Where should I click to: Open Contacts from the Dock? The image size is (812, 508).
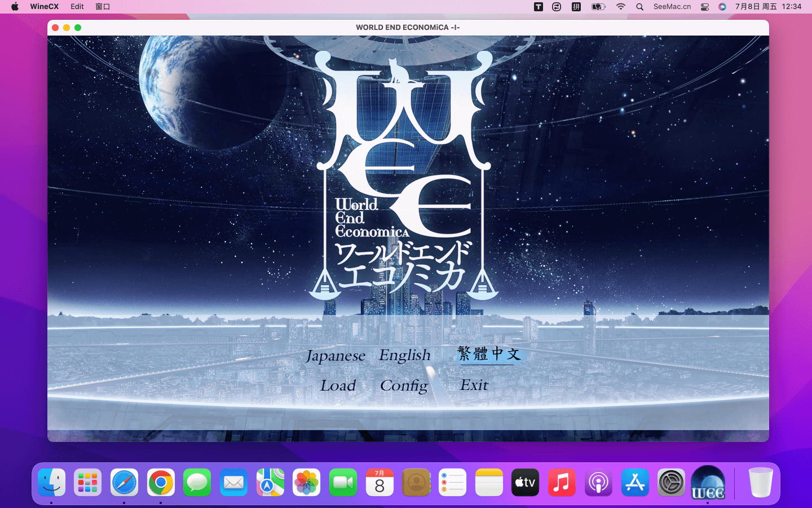[416, 483]
